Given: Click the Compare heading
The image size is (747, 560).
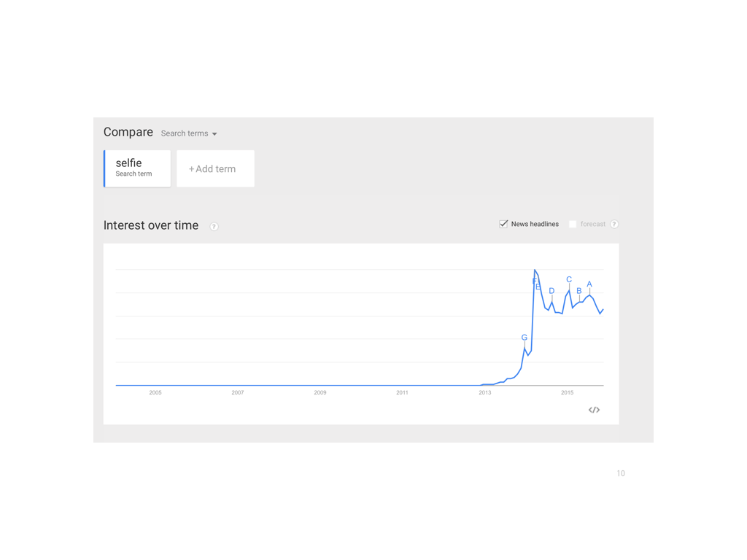Looking at the screenshot, I should click(x=128, y=132).
